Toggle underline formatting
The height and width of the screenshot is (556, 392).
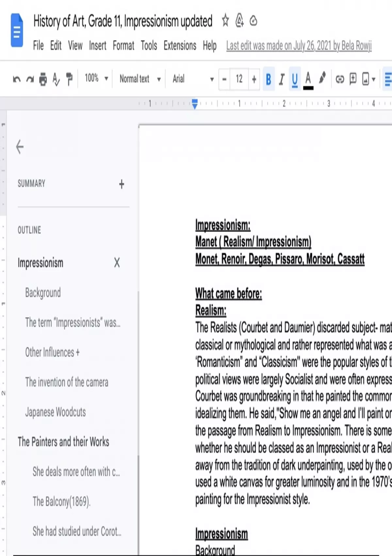[x=295, y=79]
